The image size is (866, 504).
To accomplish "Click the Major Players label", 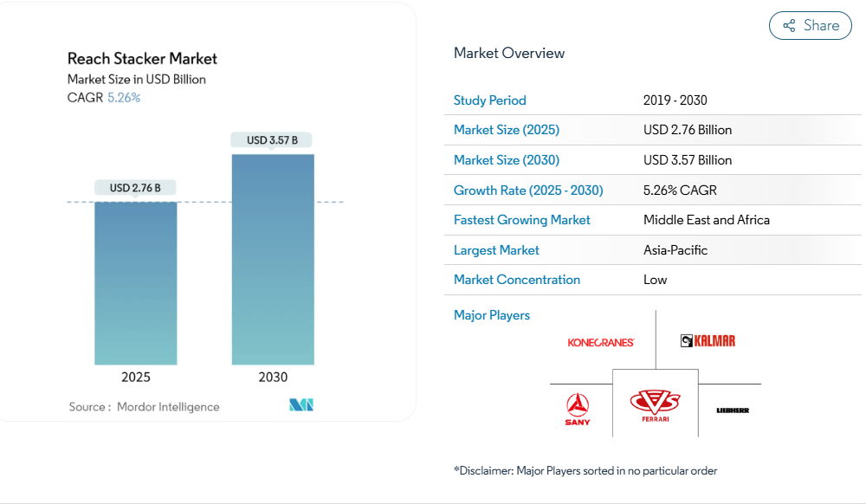I will click(x=492, y=315).
